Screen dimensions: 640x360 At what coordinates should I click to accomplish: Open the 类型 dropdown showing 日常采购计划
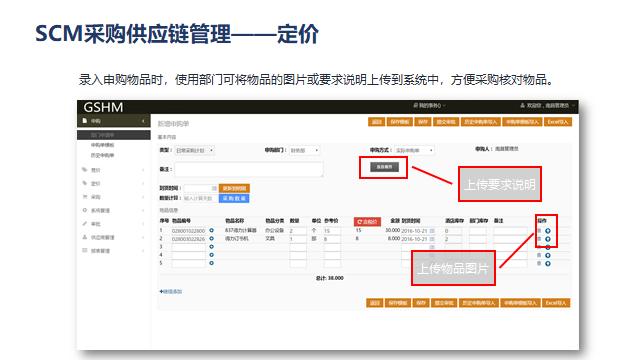195,151
